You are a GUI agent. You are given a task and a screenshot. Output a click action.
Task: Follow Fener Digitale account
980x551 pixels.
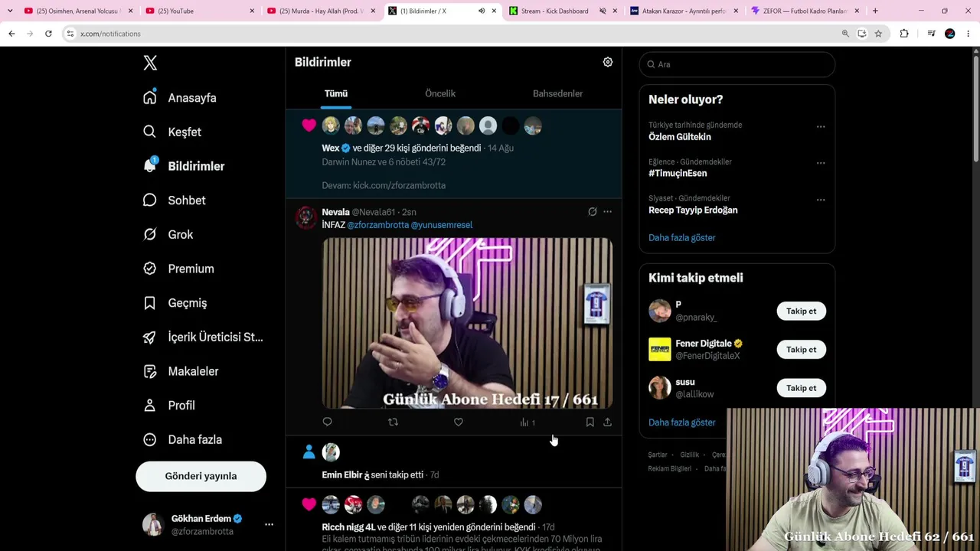801,350
